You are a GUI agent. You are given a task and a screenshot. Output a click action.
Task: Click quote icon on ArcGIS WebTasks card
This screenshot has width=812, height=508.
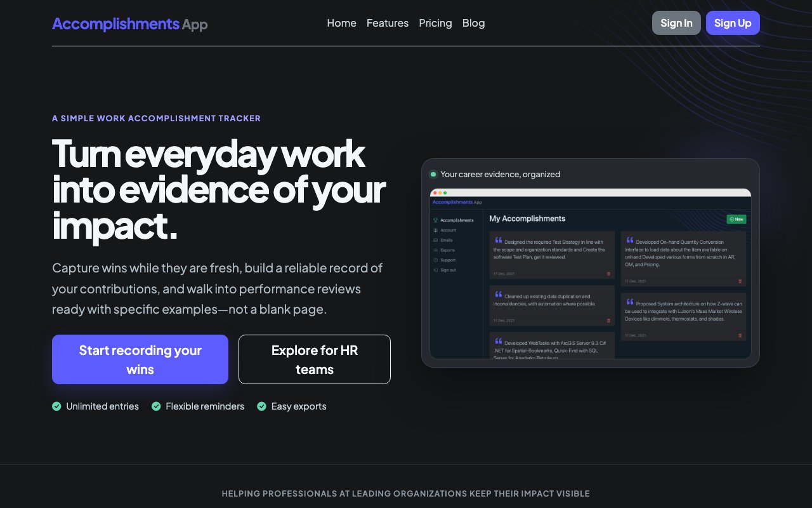point(499,342)
